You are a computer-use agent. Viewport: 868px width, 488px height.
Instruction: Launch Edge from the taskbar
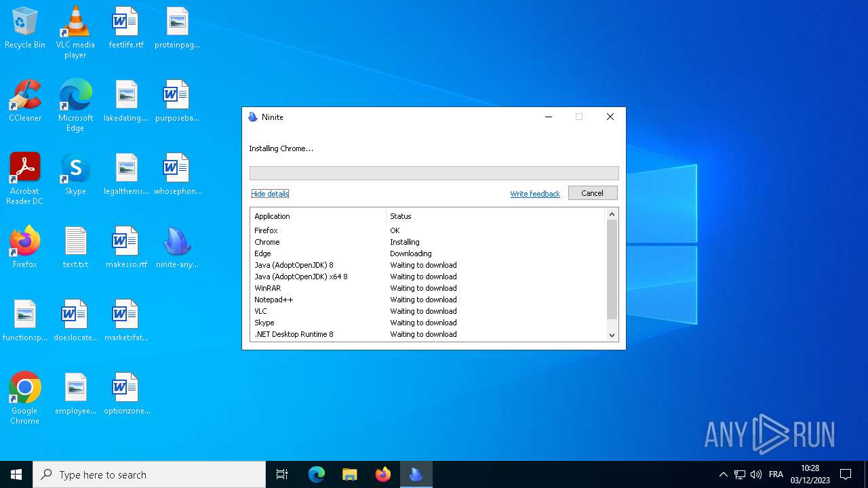[x=317, y=474]
